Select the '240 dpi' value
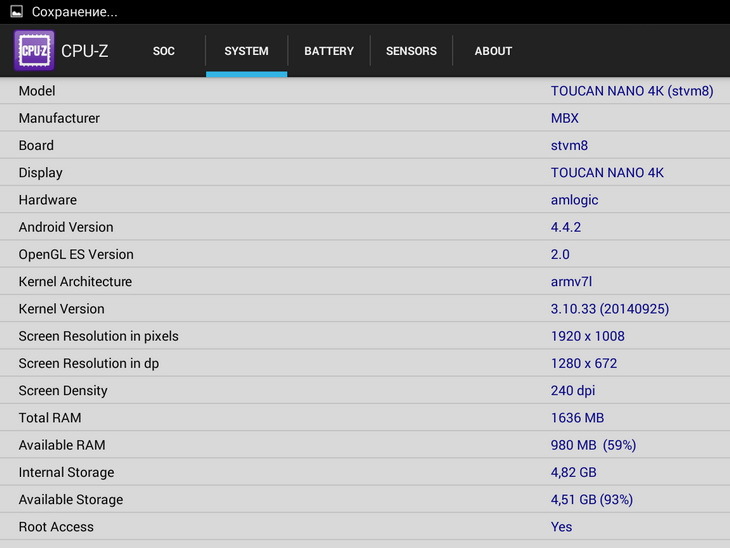Viewport: 730px width, 548px height. [x=573, y=391]
